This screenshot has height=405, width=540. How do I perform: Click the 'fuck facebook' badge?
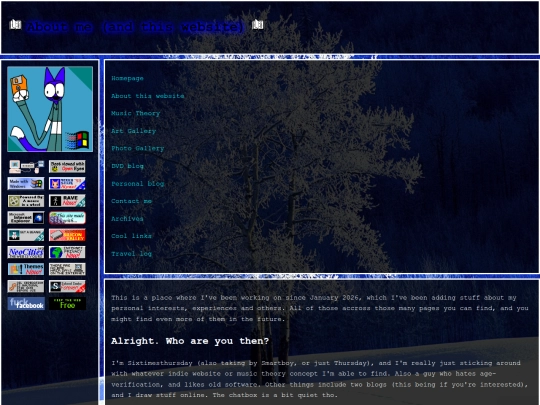(26, 304)
